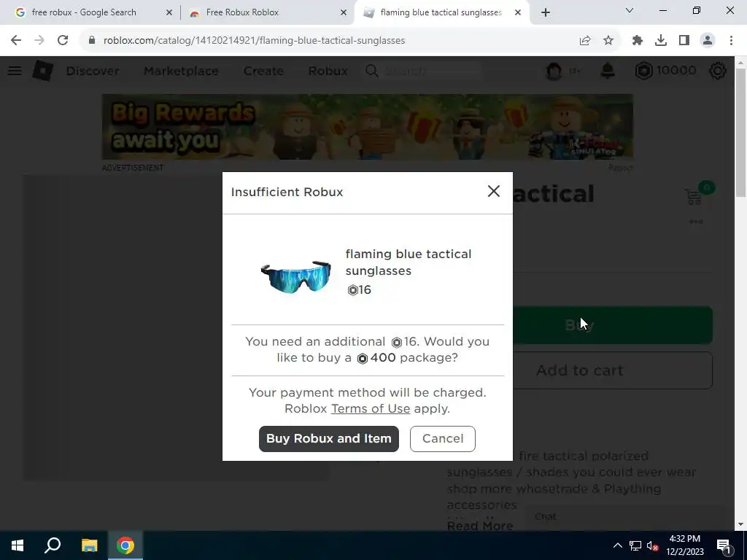The height and width of the screenshot is (560, 747).
Task: Share this page icon
Action: (x=585, y=41)
